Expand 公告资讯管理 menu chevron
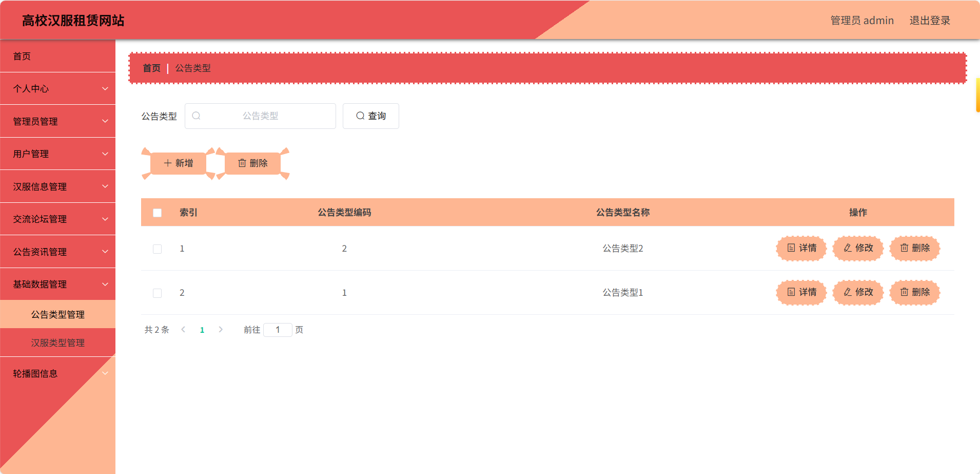The image size is (980, 474). (x=105, y=252)
